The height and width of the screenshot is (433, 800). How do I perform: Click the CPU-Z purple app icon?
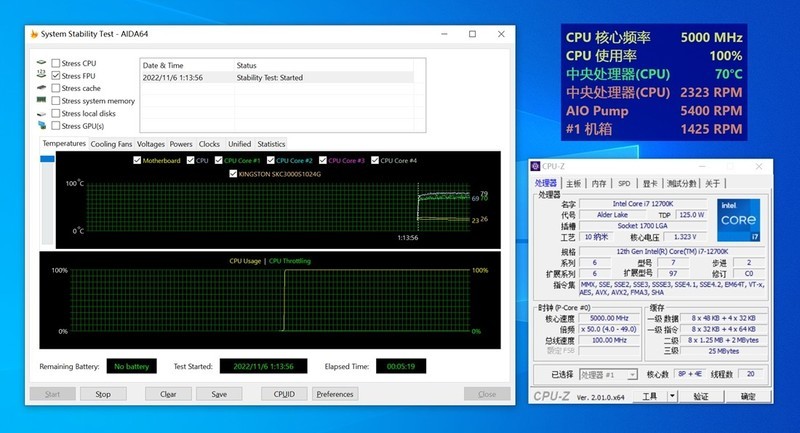click(x=535, y=166)
